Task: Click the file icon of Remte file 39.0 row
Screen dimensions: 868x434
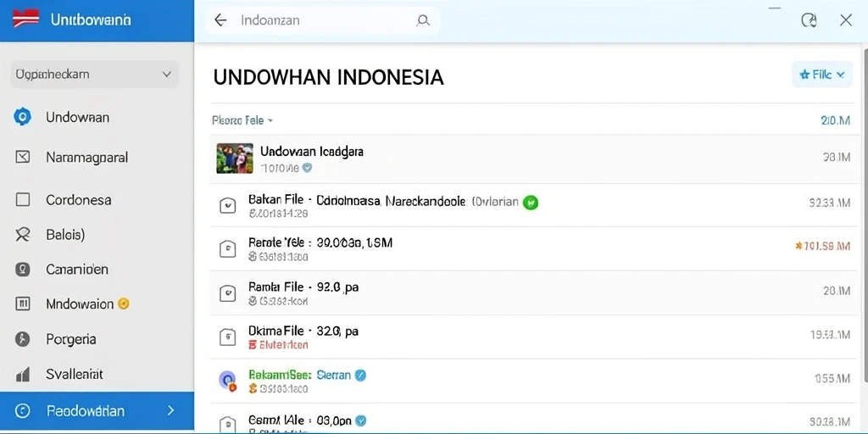Action: (x=227, y=249)
